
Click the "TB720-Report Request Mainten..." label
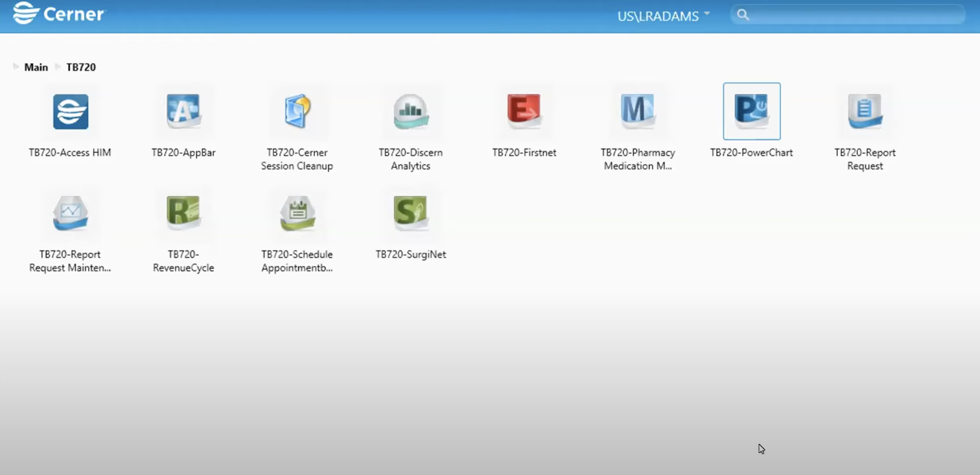[x=70, y=261]
